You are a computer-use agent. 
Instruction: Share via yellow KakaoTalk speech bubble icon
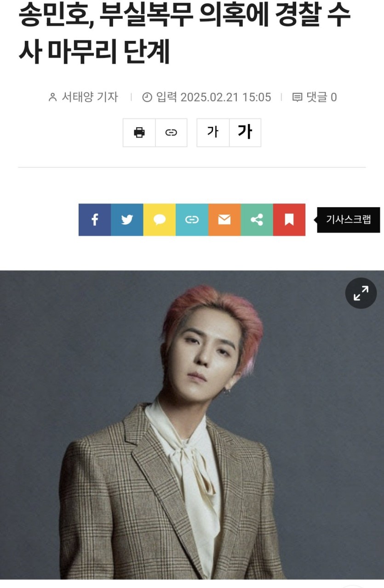pos(160,220)
